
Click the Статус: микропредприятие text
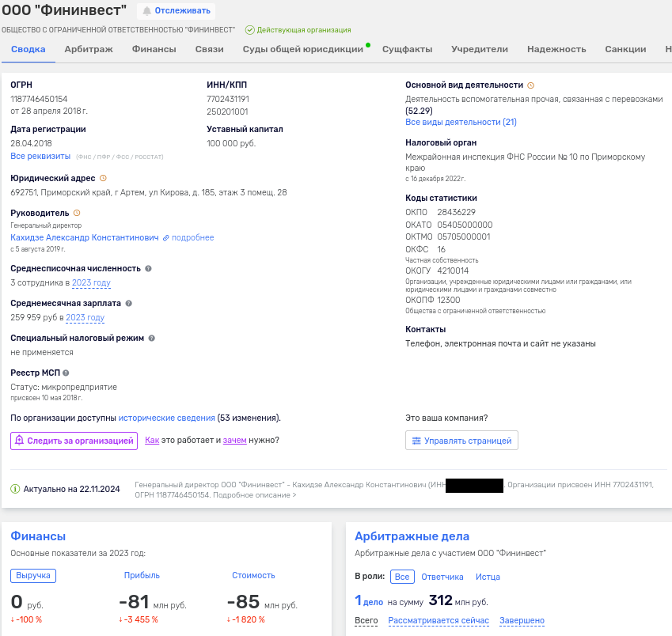(64, 387)
